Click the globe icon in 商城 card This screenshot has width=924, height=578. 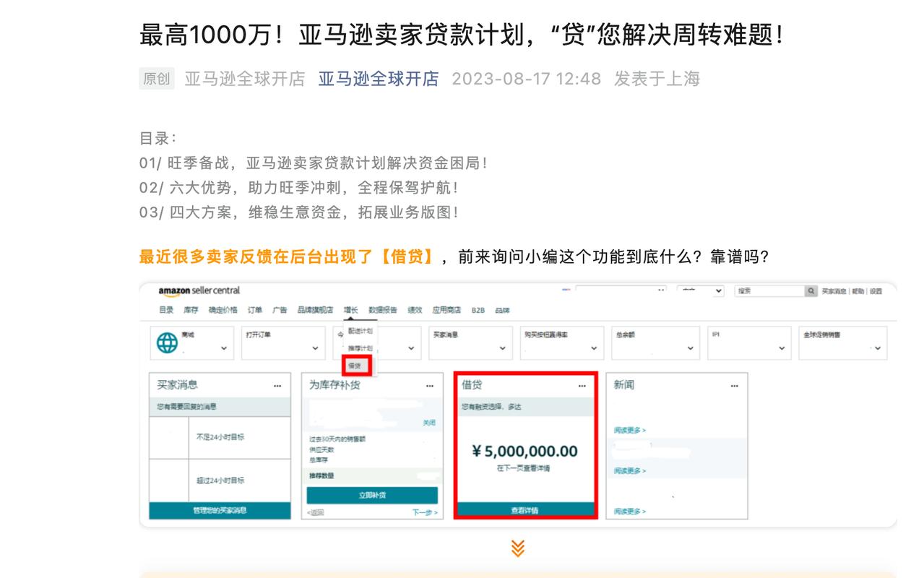[167, 344]
